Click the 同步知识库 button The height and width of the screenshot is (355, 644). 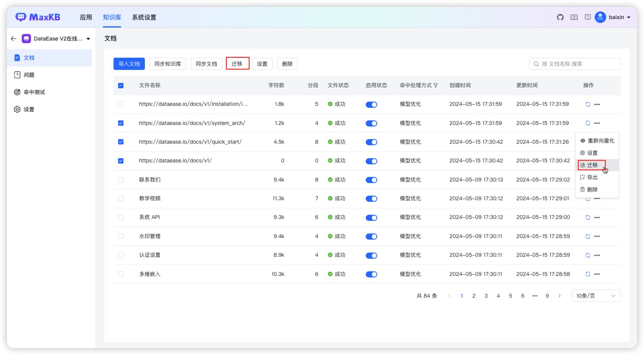click(x=168, y=64)
